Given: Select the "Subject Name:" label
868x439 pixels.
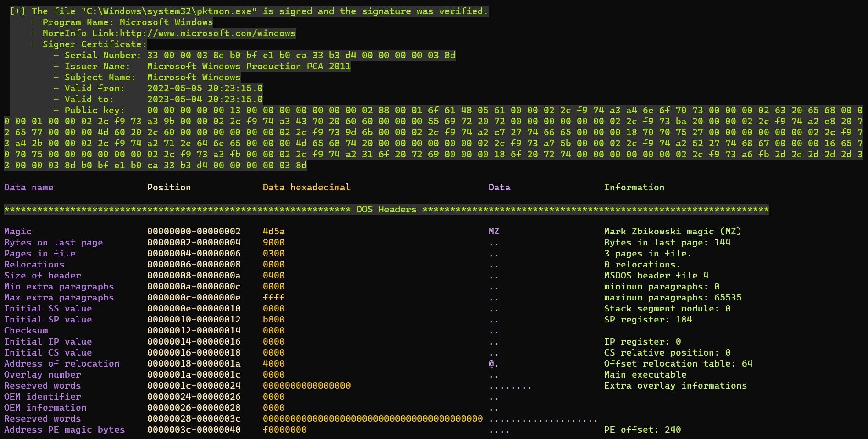Looking at the screenshot, I should (x=100, y=78).
